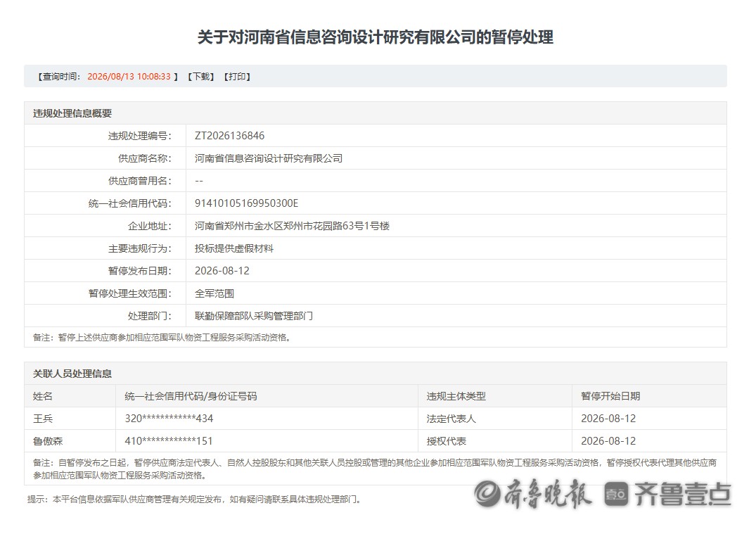Select ID number 410************151

(x=168, y=441)
